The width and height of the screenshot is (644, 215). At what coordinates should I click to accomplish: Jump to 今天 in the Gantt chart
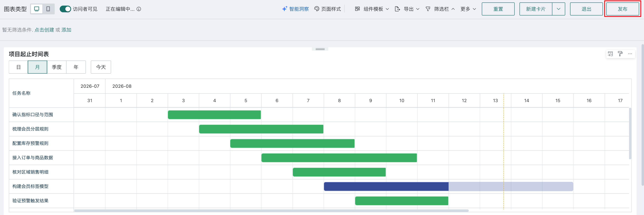[x=101, y=67]
